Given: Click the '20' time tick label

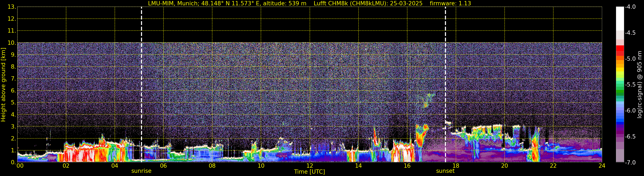Looking at the screenshot, I should (505, 166).
